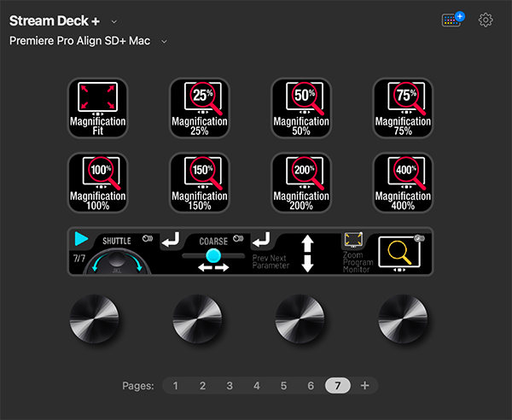Click the SHUTTLE label on touch strip
Screen dimensions: 512x420
click(117, 241)
